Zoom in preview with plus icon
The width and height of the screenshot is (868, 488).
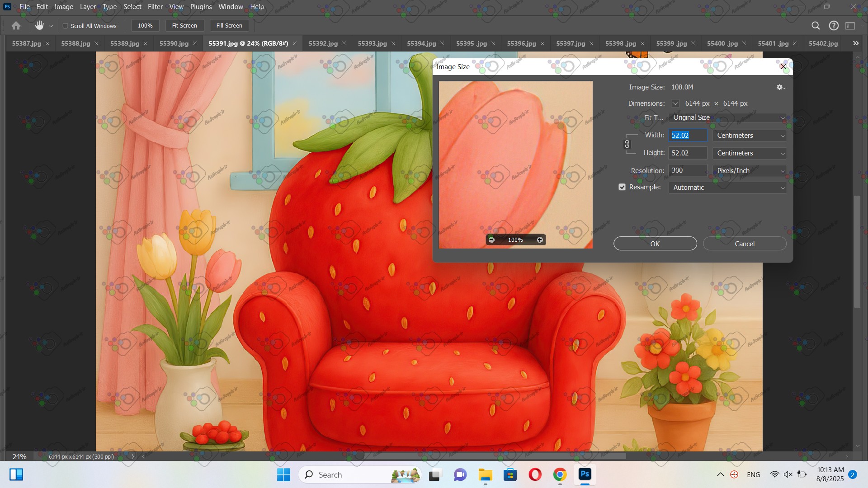coord(540,240)
